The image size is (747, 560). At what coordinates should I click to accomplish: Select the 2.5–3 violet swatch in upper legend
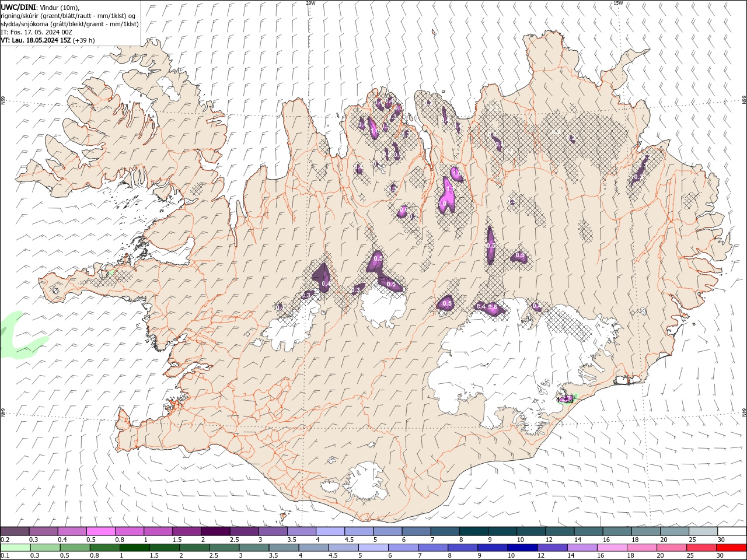244,531
